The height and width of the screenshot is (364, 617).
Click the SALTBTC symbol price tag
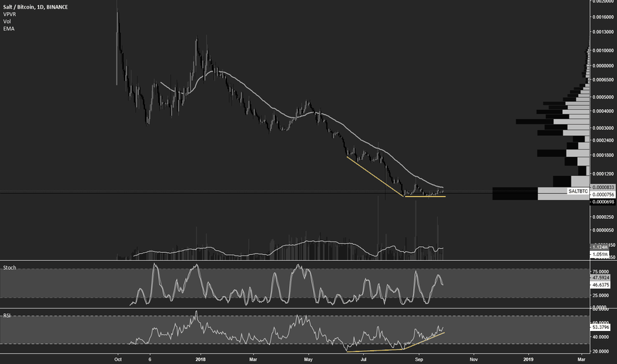[x=578, y=191]
